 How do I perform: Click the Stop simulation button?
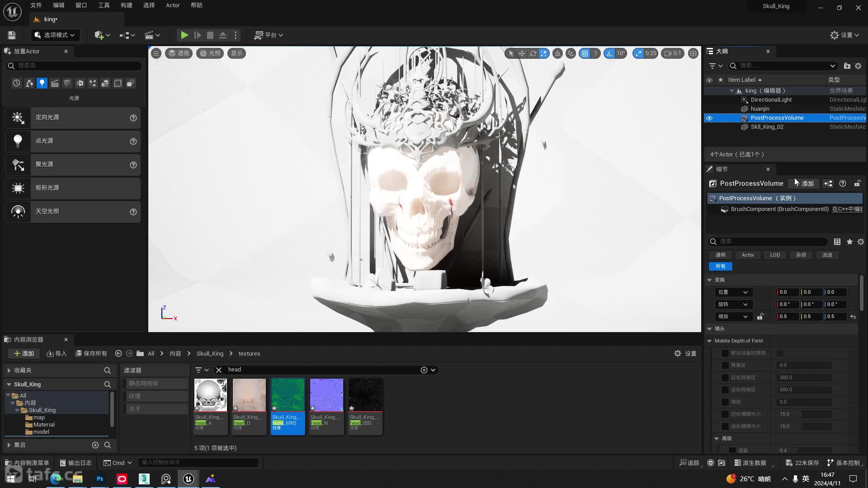pyautogui.click(x=210, y=35)
